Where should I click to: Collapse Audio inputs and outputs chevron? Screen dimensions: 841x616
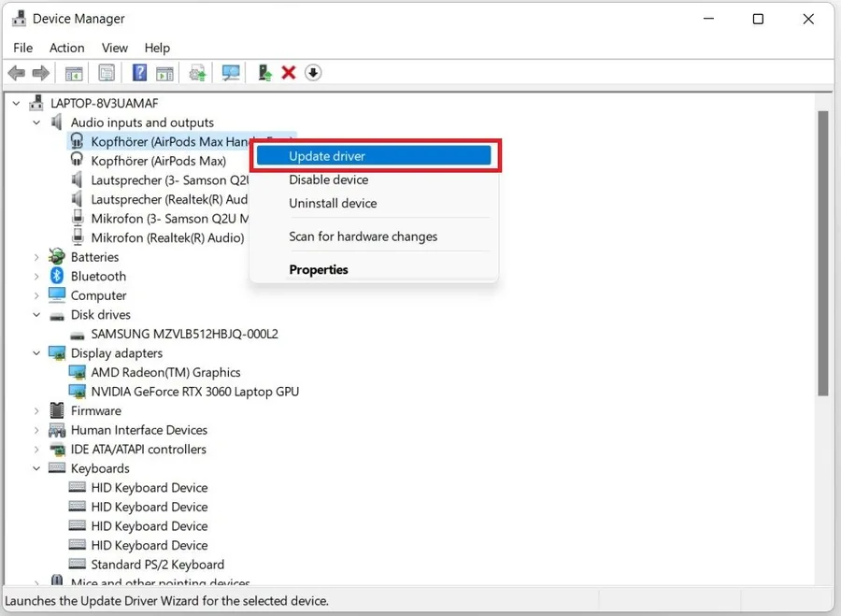(x=36, y=122)
